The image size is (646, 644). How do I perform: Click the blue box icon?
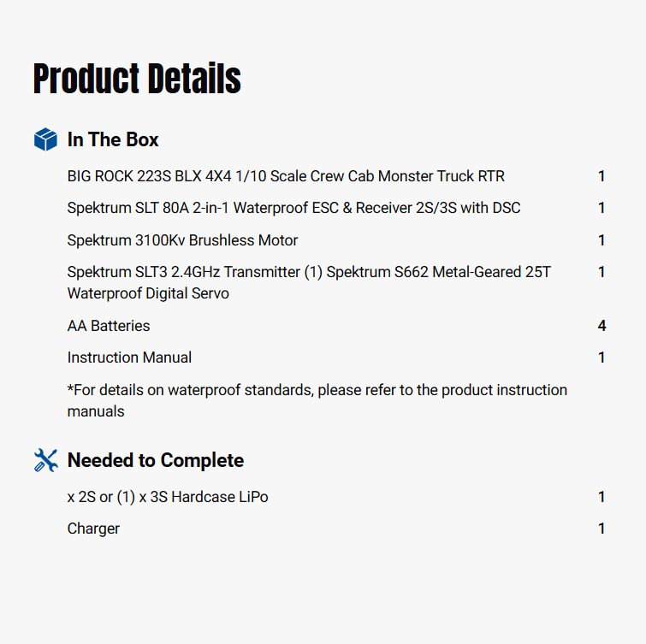[45, 139]
